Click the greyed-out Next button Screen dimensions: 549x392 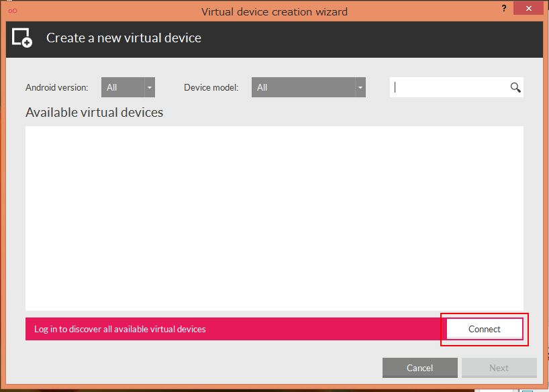[499, 368]
